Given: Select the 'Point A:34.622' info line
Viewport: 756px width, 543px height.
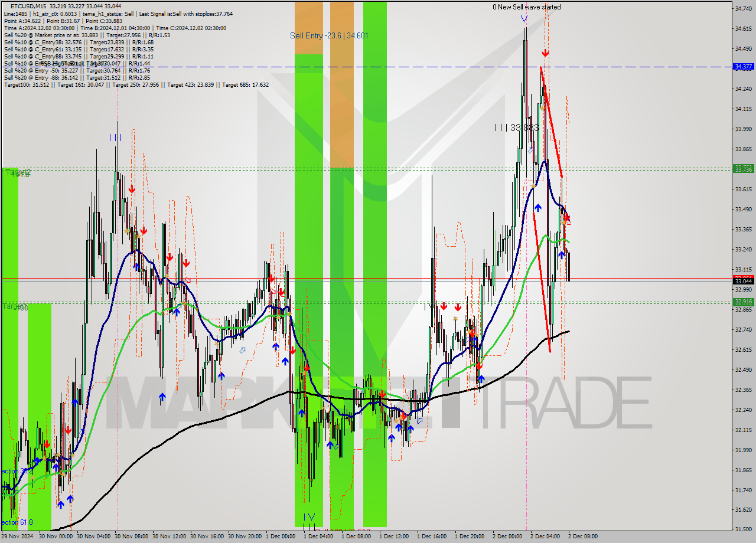Looking at the screenshot, I should [63, 21].
